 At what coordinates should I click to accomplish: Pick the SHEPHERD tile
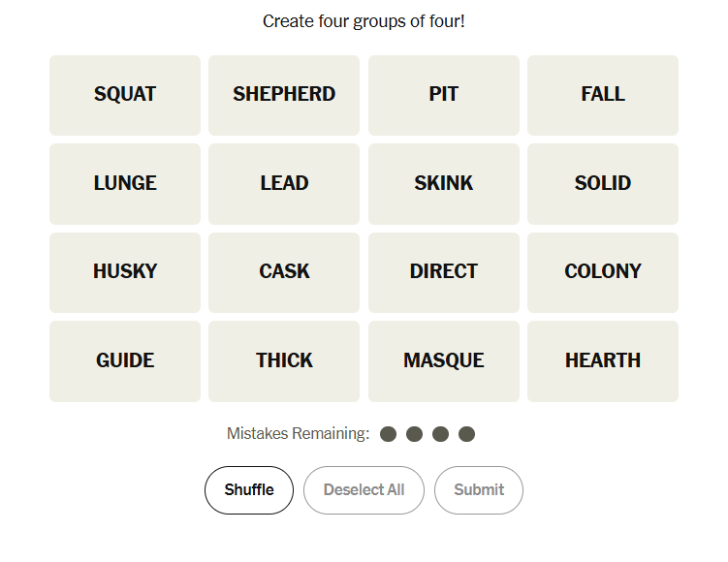pos(284,95)
